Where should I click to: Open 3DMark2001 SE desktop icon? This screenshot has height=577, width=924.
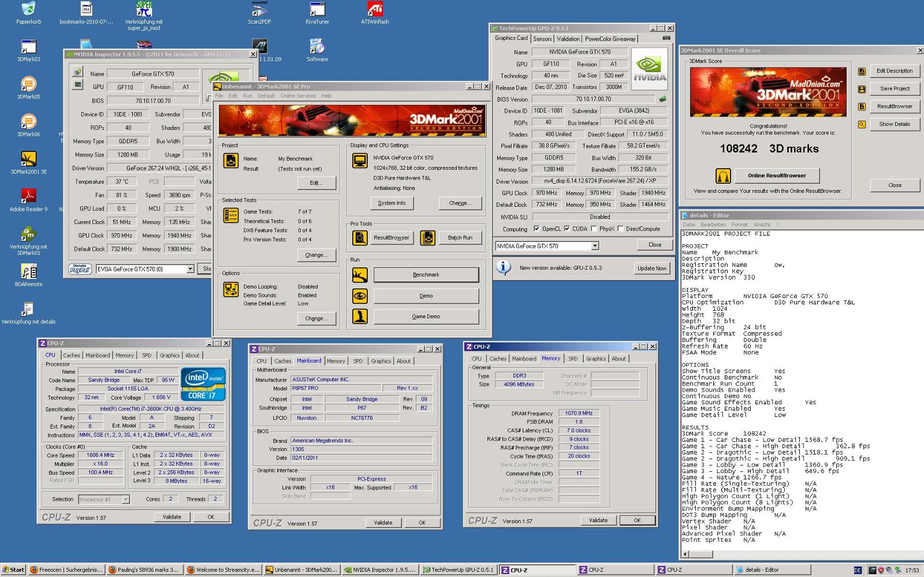(x=28, y=159)
